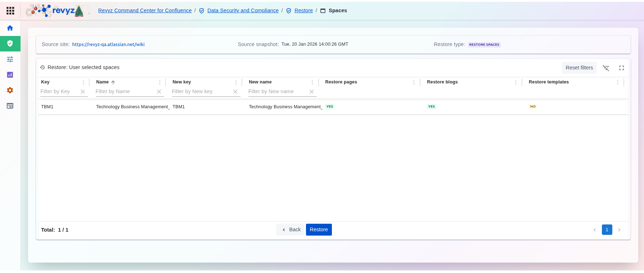Open the Key column options menu

[84, 82]
